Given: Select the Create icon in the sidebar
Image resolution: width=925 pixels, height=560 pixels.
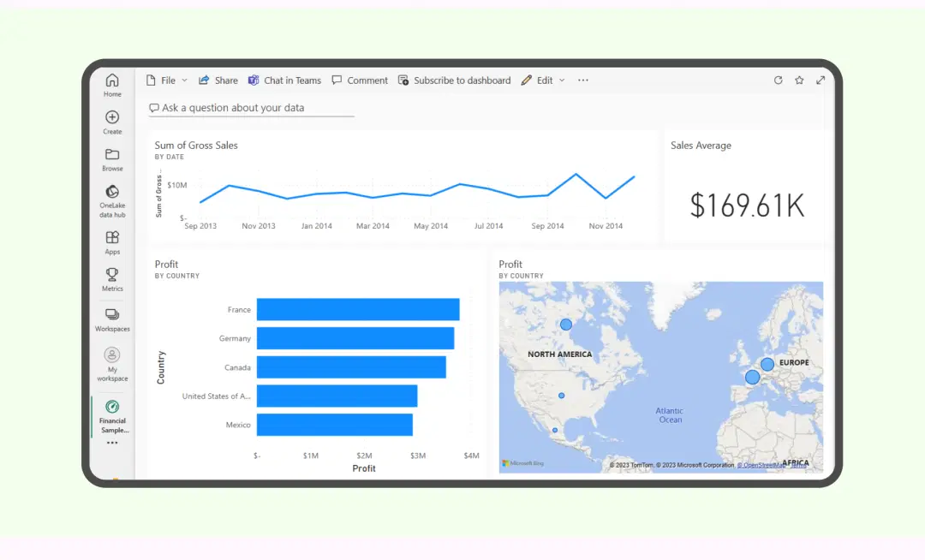Looking at the screenshot, I should point(111,120).
